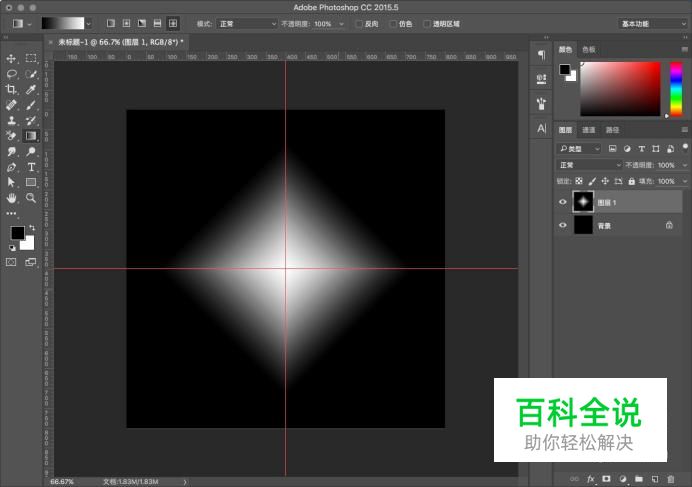Switch to the 色板 (Swatches) tab
The height and width of the screenshot is (487, 692).
pos(589,49)
